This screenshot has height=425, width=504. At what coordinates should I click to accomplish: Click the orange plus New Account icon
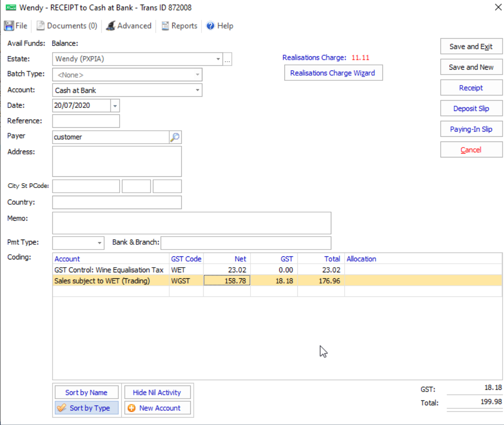pos(131,408)
